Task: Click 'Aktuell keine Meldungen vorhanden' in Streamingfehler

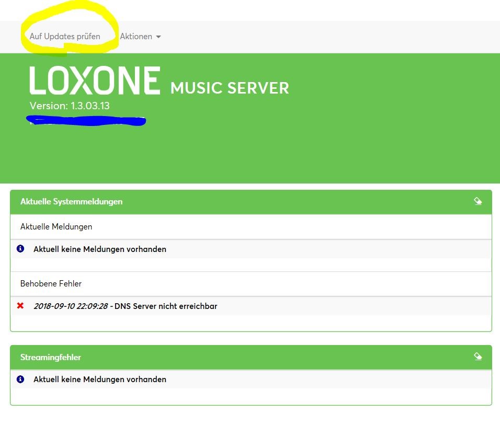Action: click(100, 379)
